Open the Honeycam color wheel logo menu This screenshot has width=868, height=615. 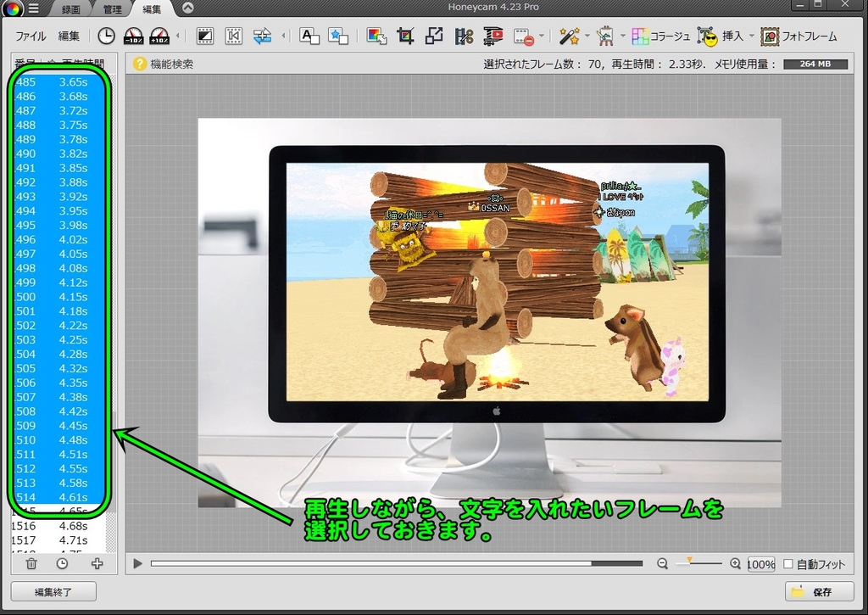click(11, 7)
